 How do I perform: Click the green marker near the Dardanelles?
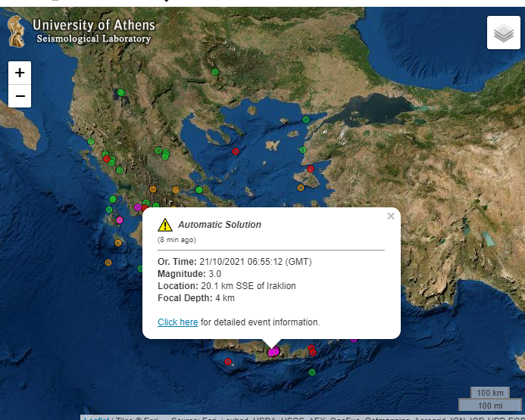tap(306, 120)
